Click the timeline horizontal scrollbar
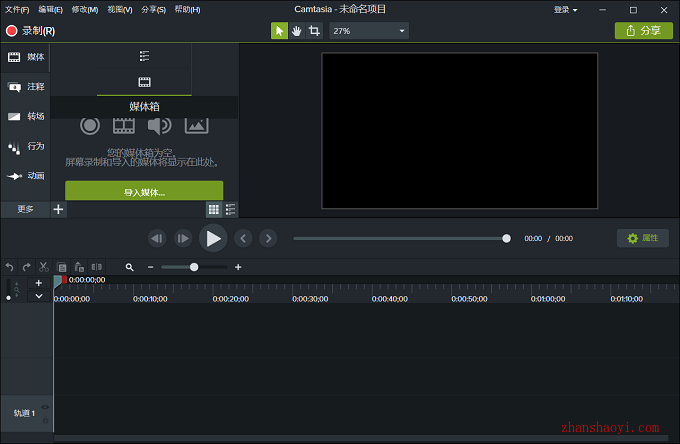The image size is (680, 444). click(x=361, y=438)
